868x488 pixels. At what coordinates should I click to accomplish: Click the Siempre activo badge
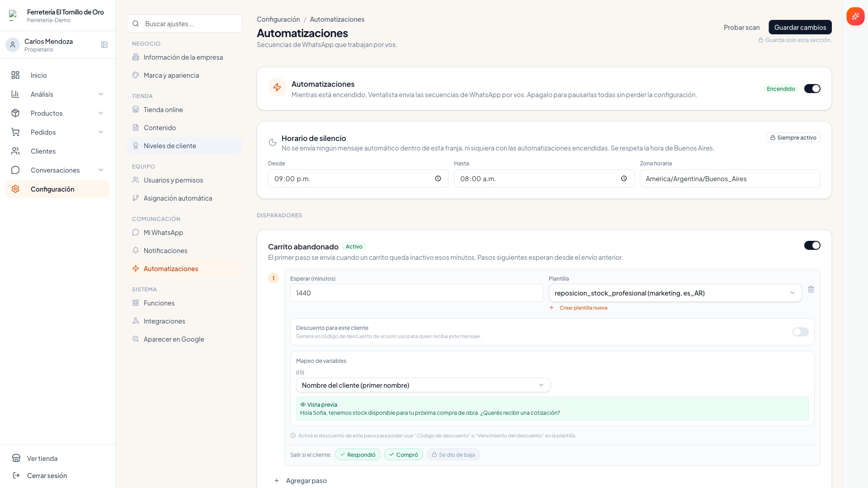pos(793,137)
